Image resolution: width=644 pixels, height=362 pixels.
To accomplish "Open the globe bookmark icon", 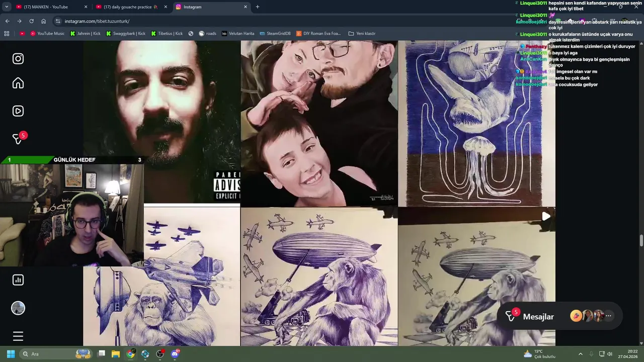I will pos(191,34).
